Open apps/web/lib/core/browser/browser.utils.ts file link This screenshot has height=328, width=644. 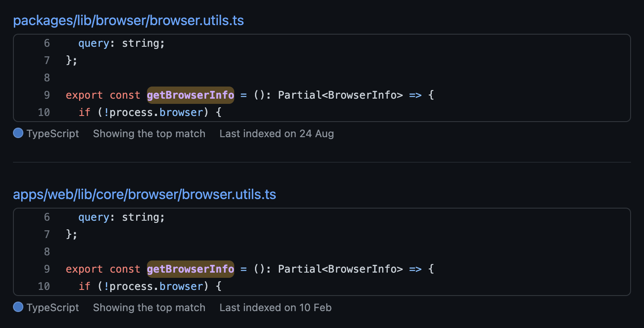click(145, 194)
